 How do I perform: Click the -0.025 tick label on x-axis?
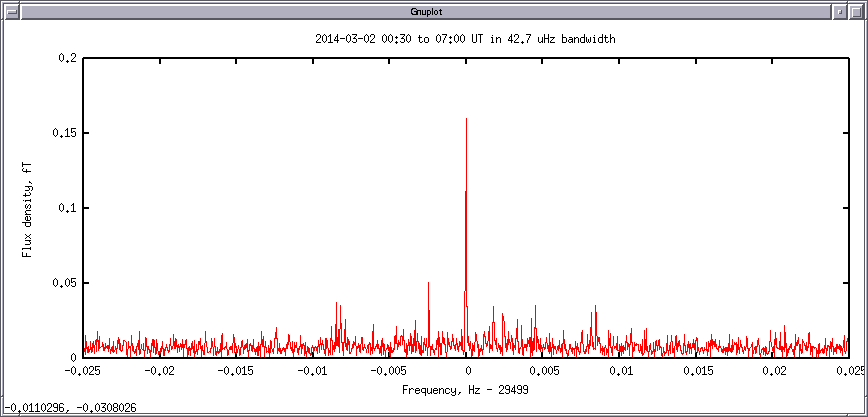[x=83, y=371]
